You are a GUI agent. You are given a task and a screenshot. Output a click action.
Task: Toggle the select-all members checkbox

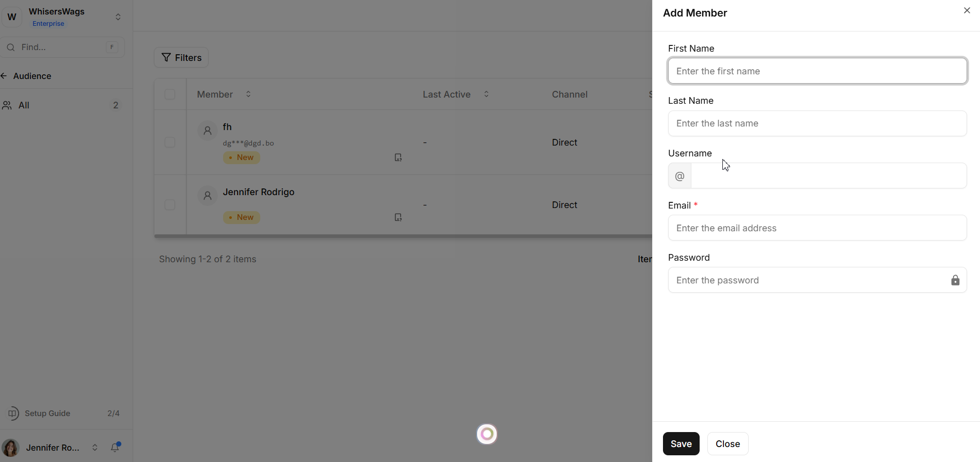point(170,94)
